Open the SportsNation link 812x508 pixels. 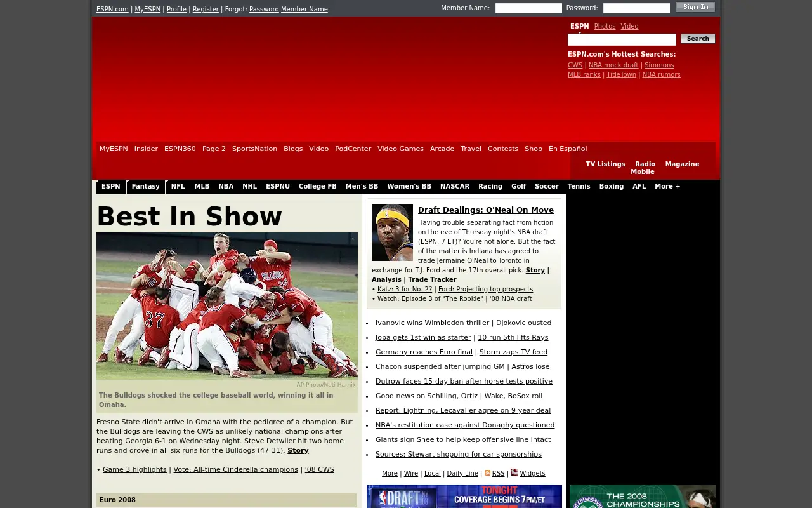tap(254, 149)
